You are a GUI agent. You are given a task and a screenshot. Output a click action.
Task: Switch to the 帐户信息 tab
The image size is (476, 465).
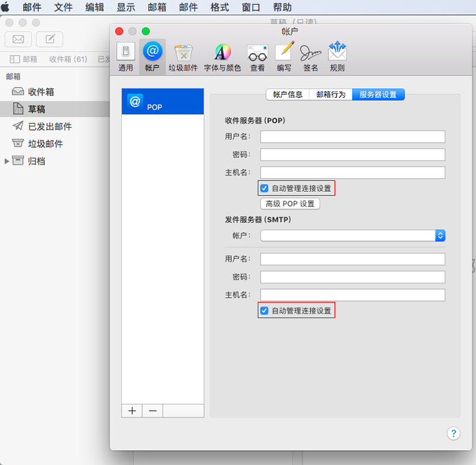tap(288, 94)
